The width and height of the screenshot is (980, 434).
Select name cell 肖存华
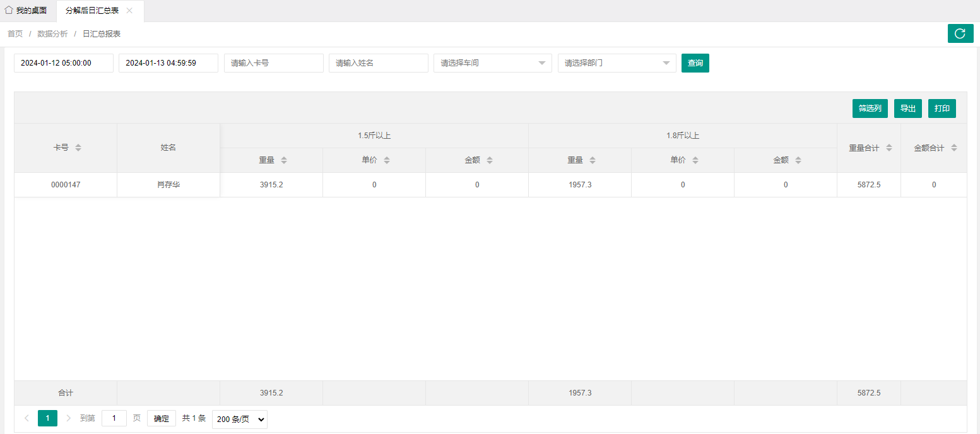pyautogui.click(x=168, y=185)
